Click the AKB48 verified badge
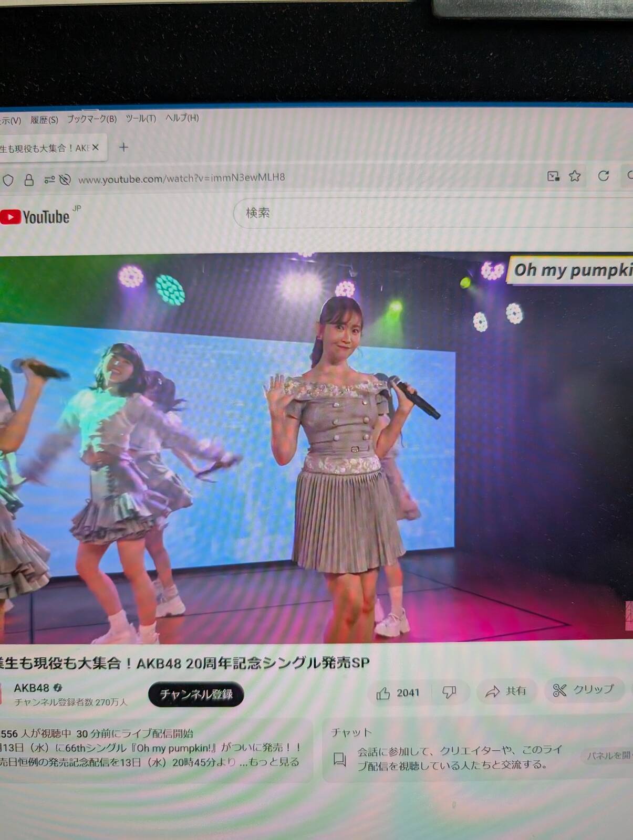Image resolution: width=633 pixels, height=840 pixels. coord(58,688)
